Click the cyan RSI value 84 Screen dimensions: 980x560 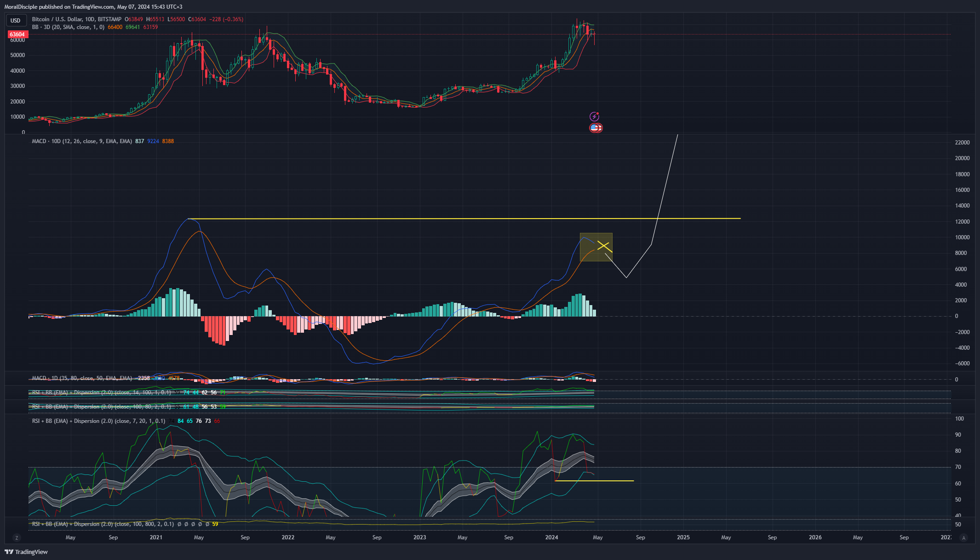point(181,421)
